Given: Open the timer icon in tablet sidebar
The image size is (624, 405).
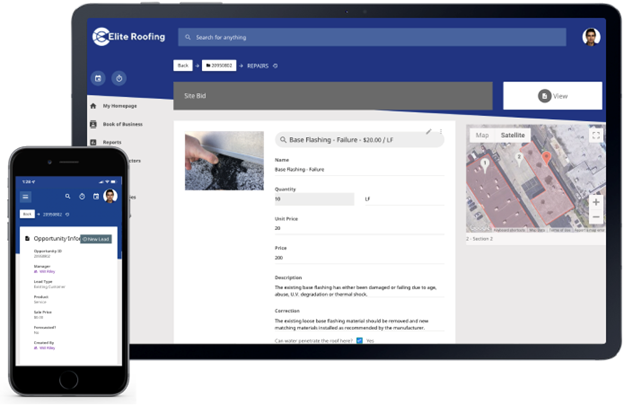Looking at the screenshot, I should coord(119,78).
